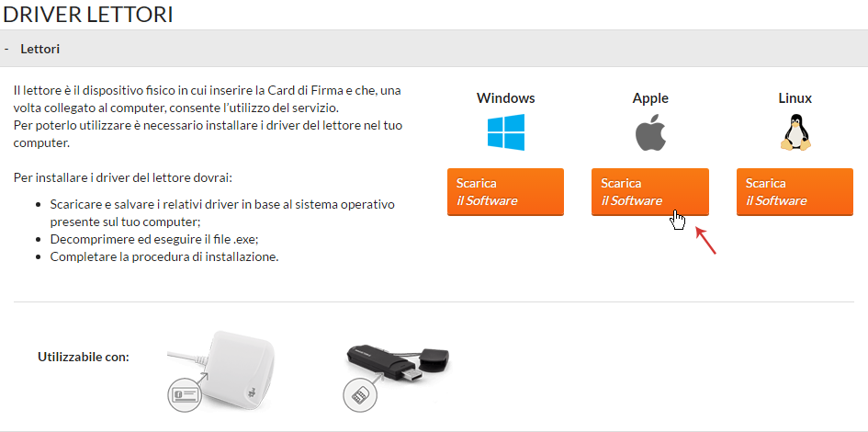The height and width of the screenshot is (432, 868).
Task: Click the Linux column heading
Action: (795, 98)
